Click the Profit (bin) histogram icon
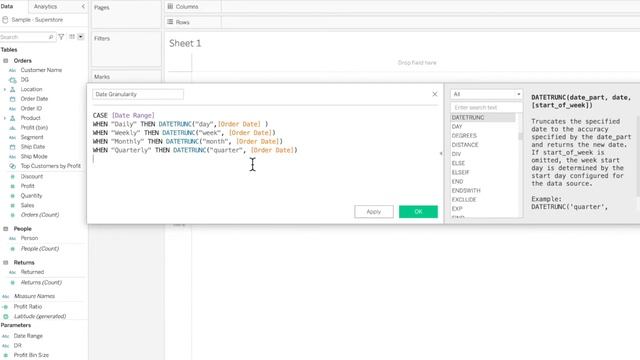Viewport: 640px width, 360px height. [12, 128]
